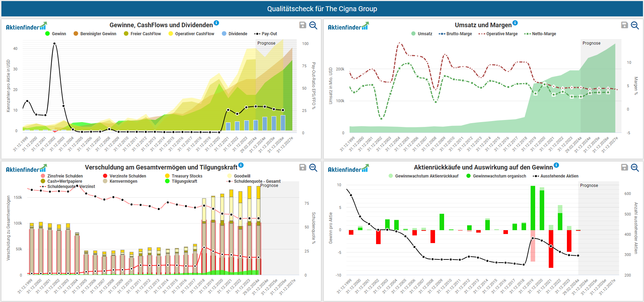Viewport: 644px width, 302px height.
Task: Click Aktienfinder logo in Verschuldung panel
Action: (26, 169)
